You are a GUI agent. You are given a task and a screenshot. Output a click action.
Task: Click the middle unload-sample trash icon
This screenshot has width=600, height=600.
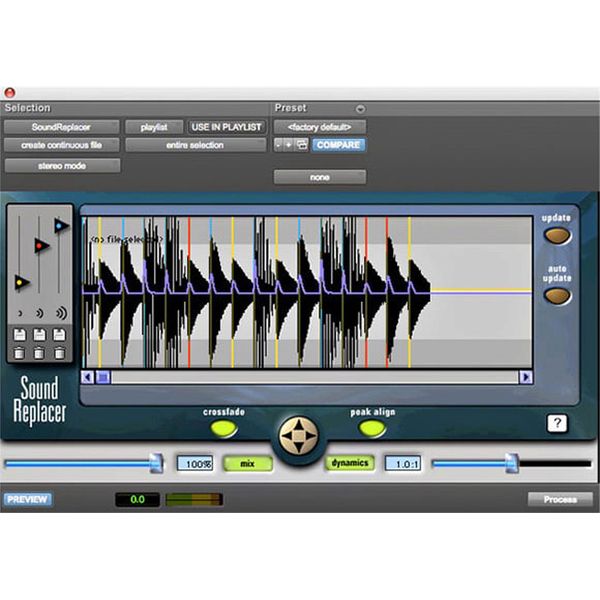39,353
